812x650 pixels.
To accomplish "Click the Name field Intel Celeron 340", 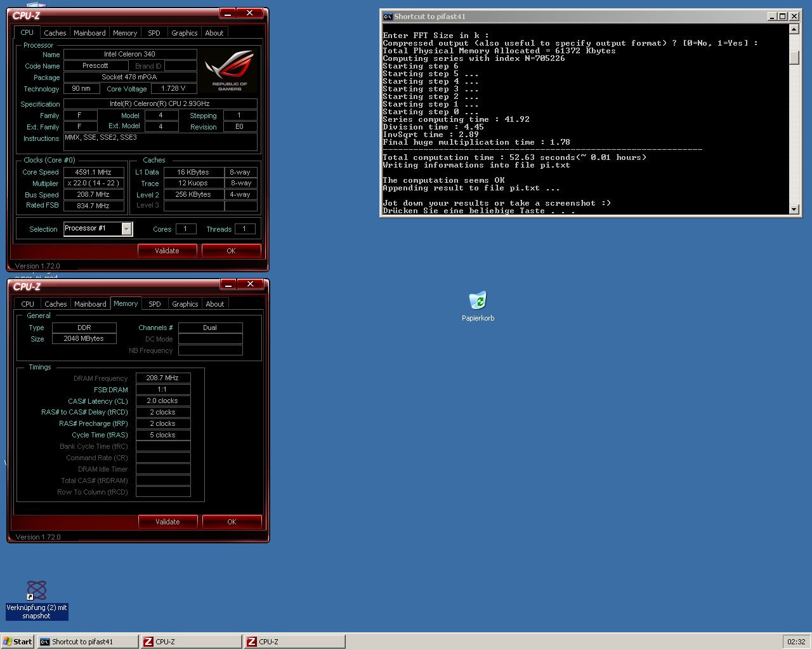I will click(130, 55).
